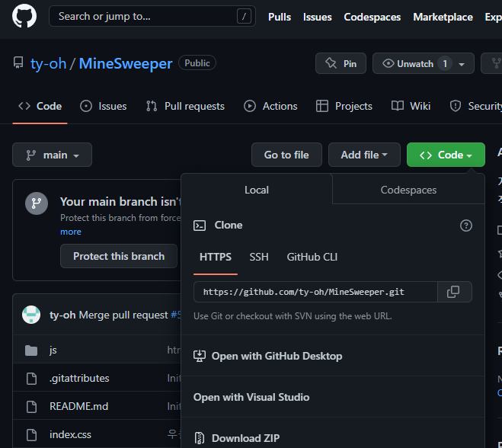Choose Open with Visual Studio

pos(333,397)
